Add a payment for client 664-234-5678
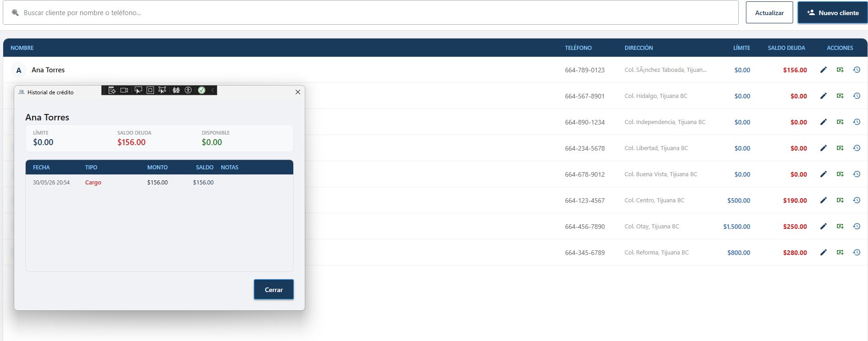This screenshot has width=868, height=341. pos(840,148)
